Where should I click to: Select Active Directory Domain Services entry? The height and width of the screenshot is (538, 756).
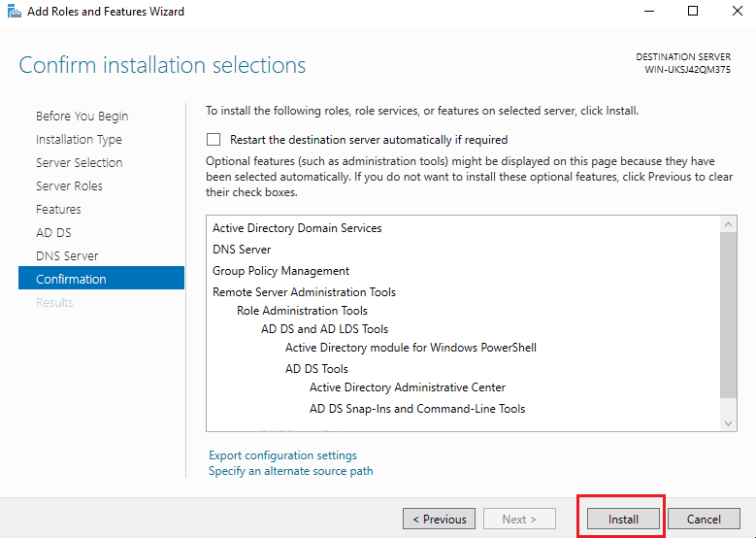pyautogui.click(x=297, y=228)
